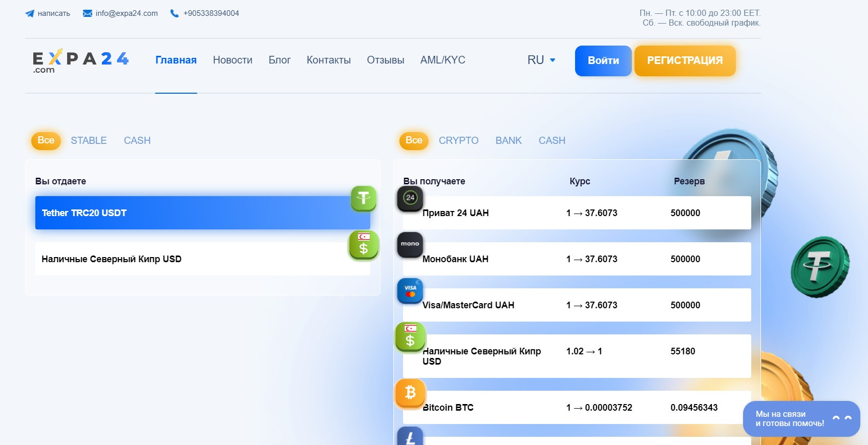Click the написать Telegram link
This screenshot has width=868, height=445.
(x=54, y=13)
